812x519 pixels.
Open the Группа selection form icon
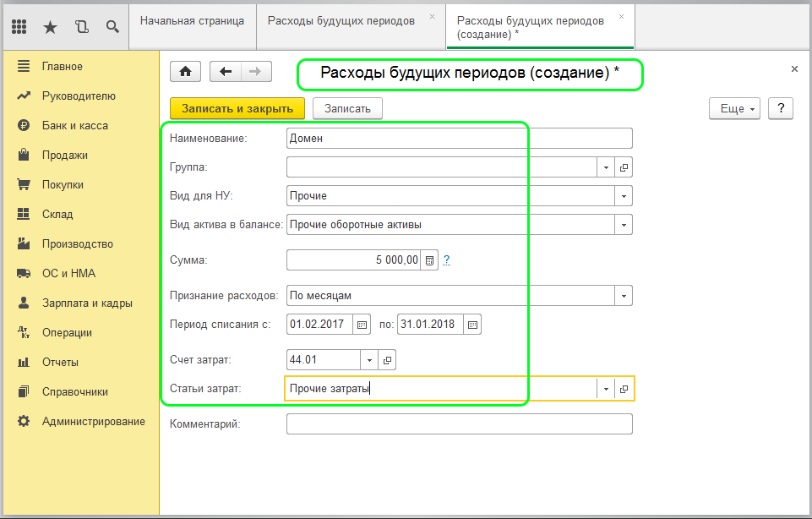tap(624, 168)
